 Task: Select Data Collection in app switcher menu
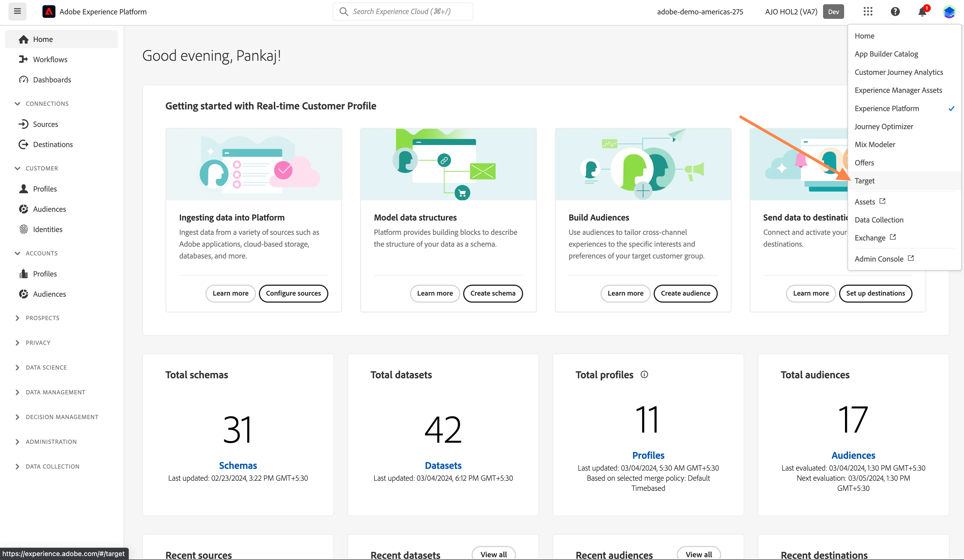(904, 220)
